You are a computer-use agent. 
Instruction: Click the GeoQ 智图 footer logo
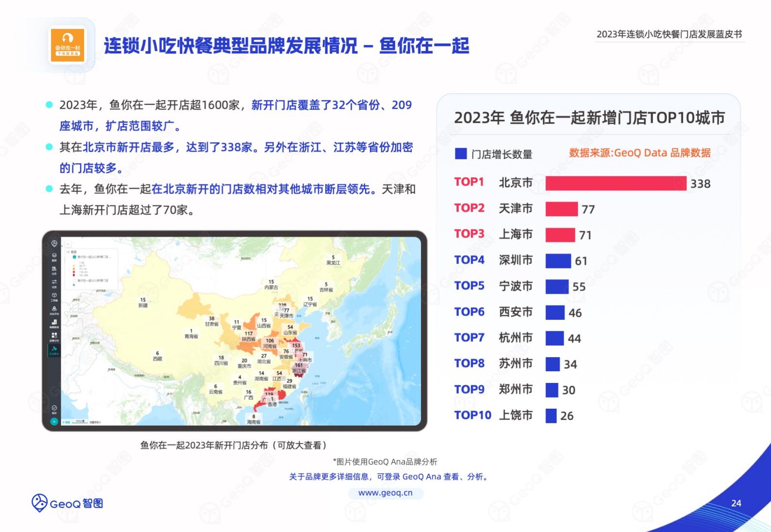67,503
